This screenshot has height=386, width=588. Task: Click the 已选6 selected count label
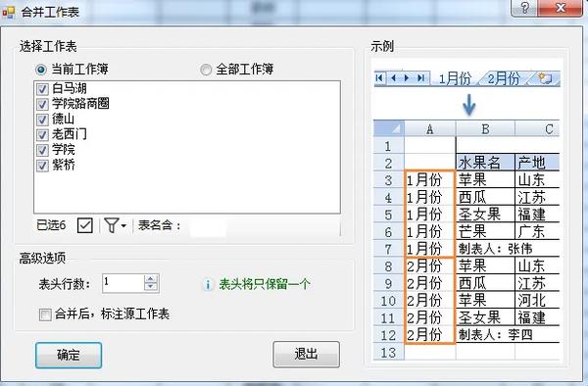pyautogui.click(x=51, y=225)
